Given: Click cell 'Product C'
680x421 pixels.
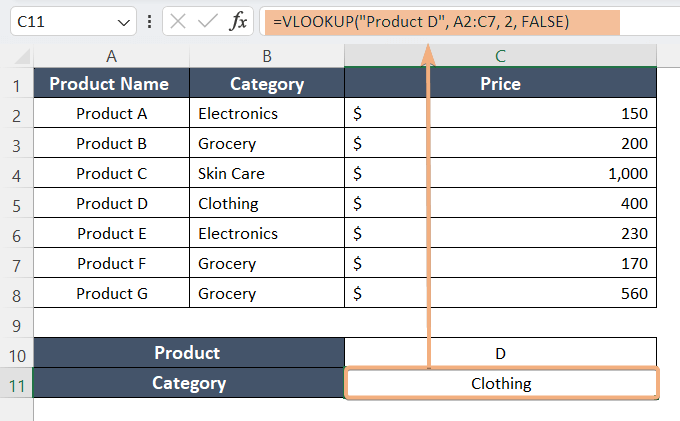Looking at the screenshot, I should tap(111, 173).
